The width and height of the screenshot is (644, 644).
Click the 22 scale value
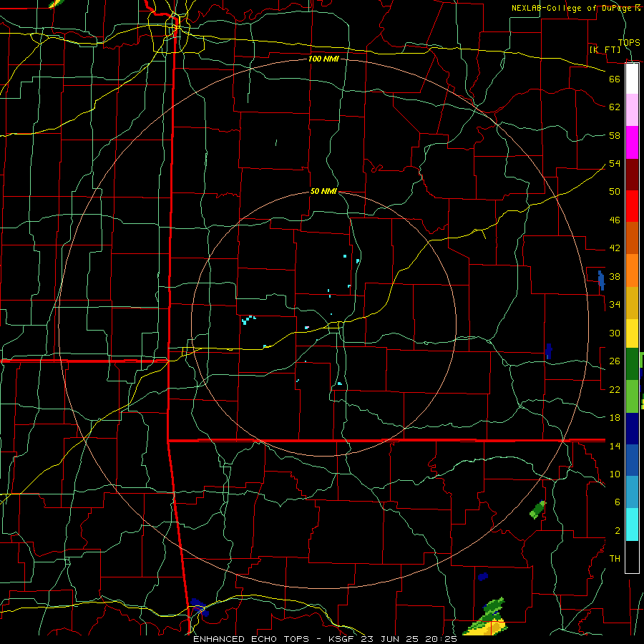click(x=615, y=389)
